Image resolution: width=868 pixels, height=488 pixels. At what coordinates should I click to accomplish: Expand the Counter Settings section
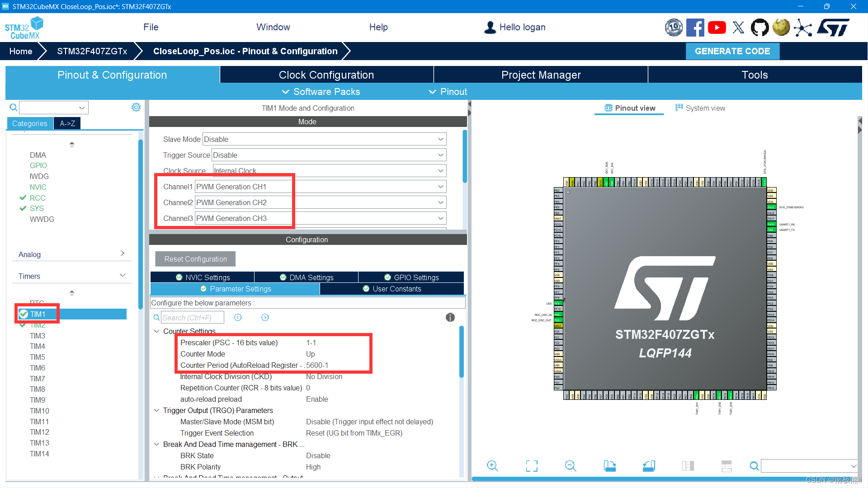click(157, 331)
